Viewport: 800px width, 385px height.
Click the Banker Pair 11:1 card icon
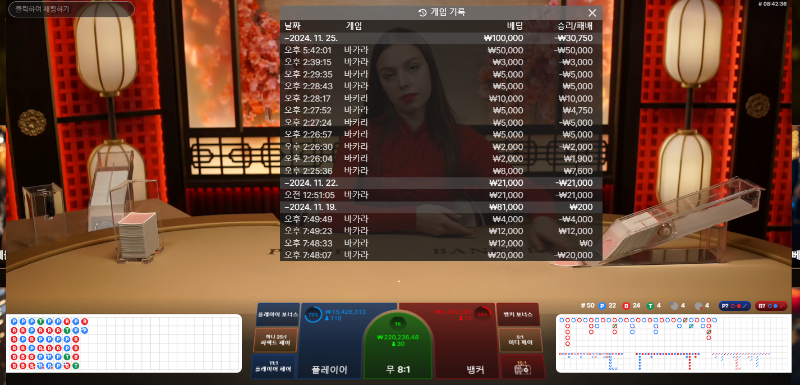523,367
